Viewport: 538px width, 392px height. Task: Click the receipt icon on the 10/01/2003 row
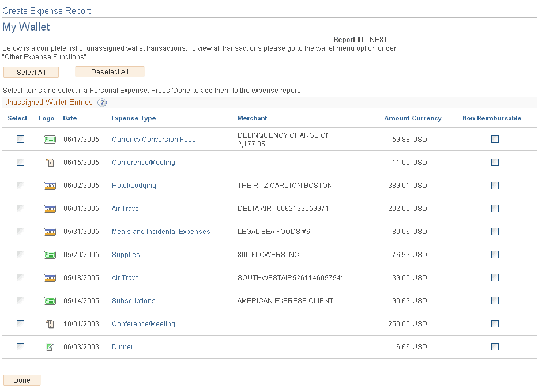[50, 323]
